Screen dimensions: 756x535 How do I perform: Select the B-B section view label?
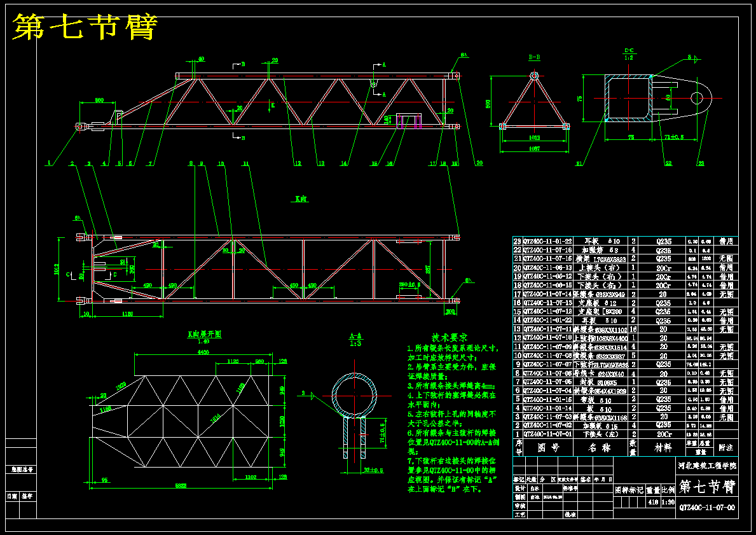[x=533, y=57]
